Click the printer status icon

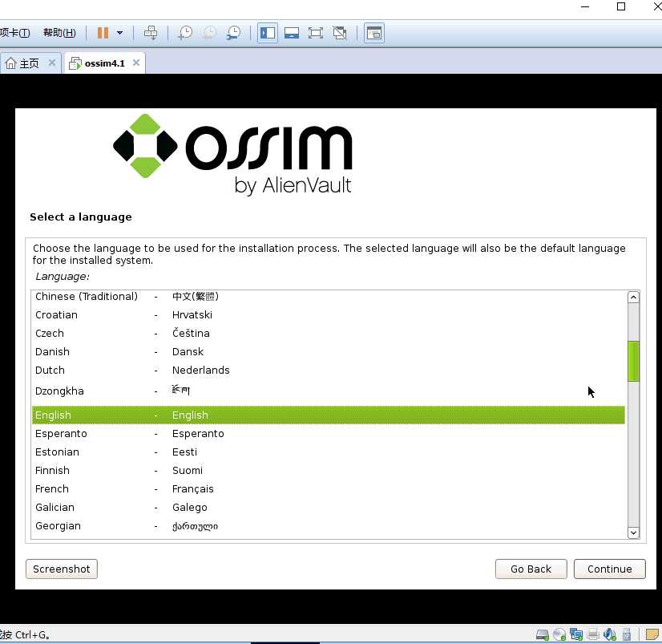pyautogui.click(x=593, y=634)
